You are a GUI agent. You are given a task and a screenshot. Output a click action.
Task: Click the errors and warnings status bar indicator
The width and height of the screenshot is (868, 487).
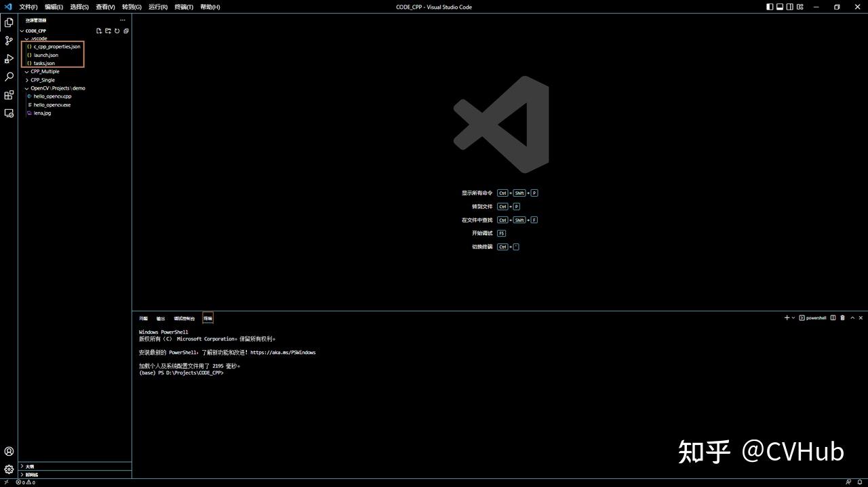point(27,483)
